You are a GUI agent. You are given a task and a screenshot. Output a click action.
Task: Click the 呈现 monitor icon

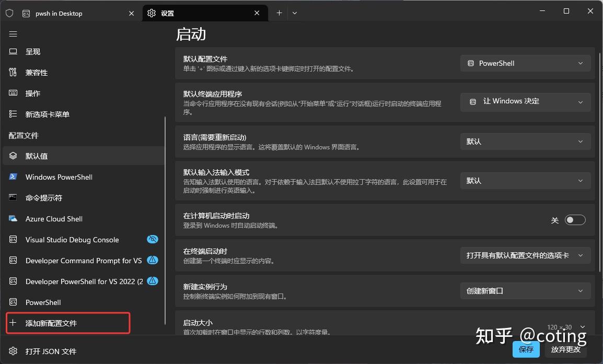[x=13, y=52]
